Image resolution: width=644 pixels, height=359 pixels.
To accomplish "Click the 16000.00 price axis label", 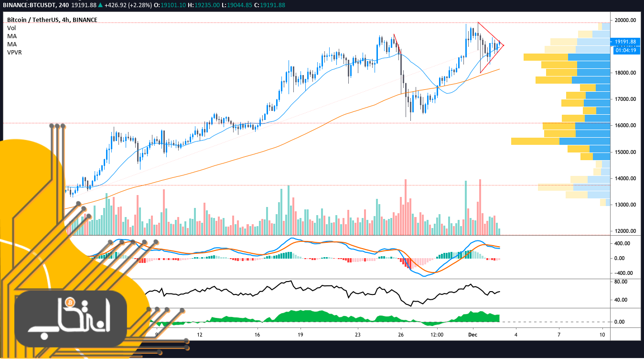I will (x=625, y=125).
